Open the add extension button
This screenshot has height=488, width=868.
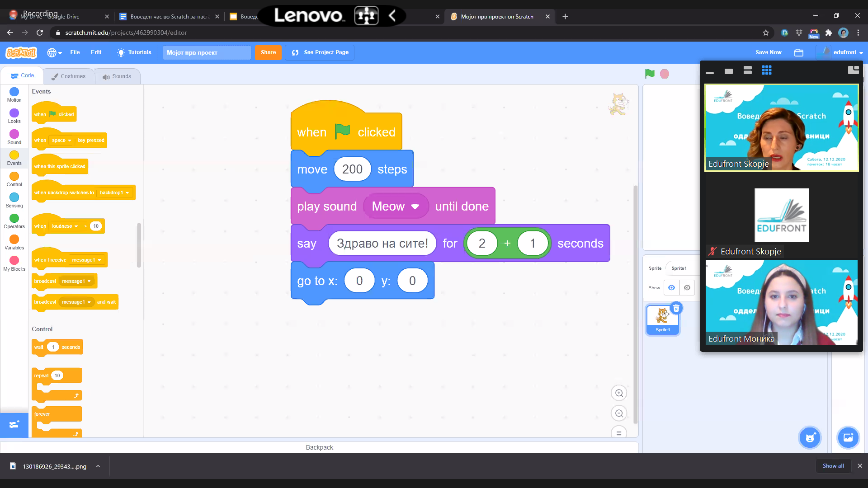point(14,425)
